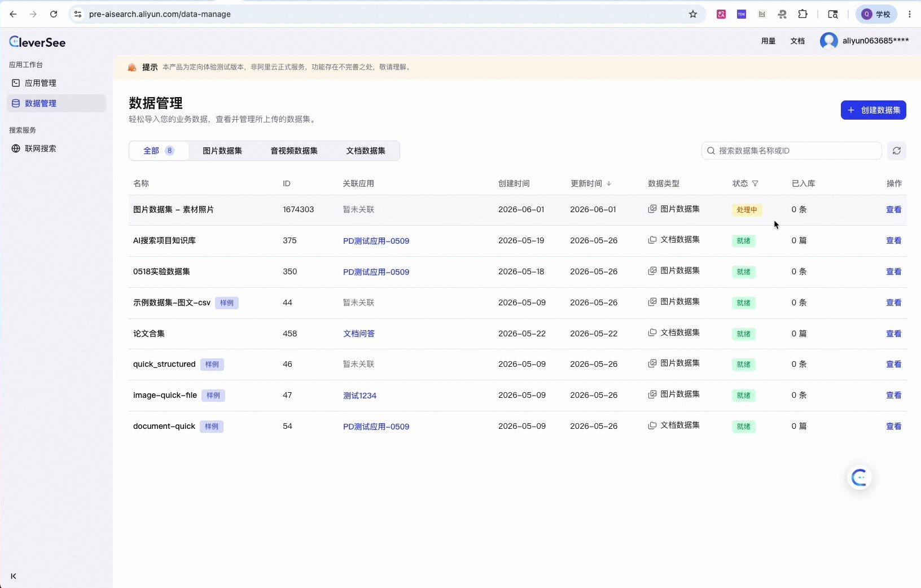This screenshot has height=588, width=921.
Task: Bookmark this page with the star icon
Action: pos(693,14)
